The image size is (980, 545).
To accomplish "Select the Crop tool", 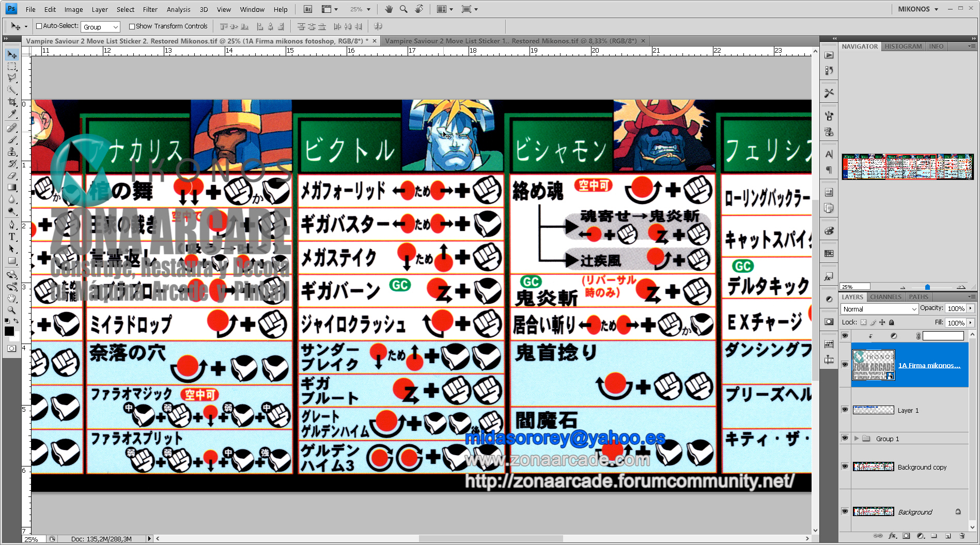I will click(11, 102).
